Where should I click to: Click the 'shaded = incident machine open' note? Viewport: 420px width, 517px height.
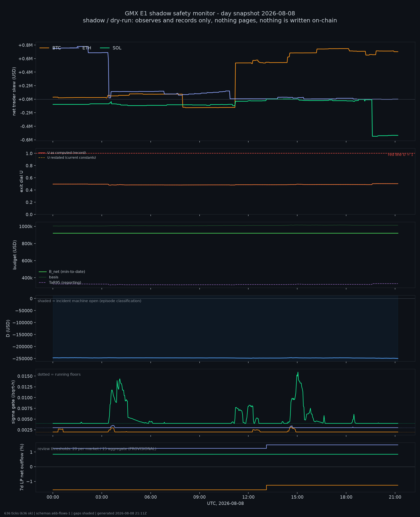89,301
